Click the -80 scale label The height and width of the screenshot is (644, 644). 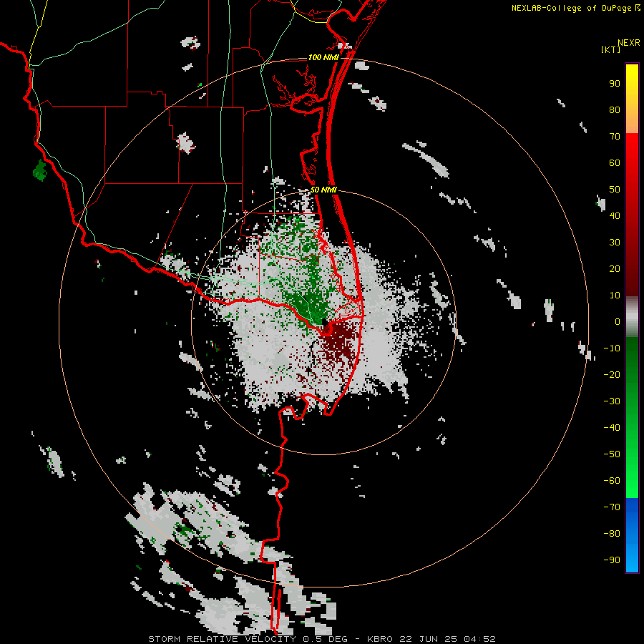point(612,534)
